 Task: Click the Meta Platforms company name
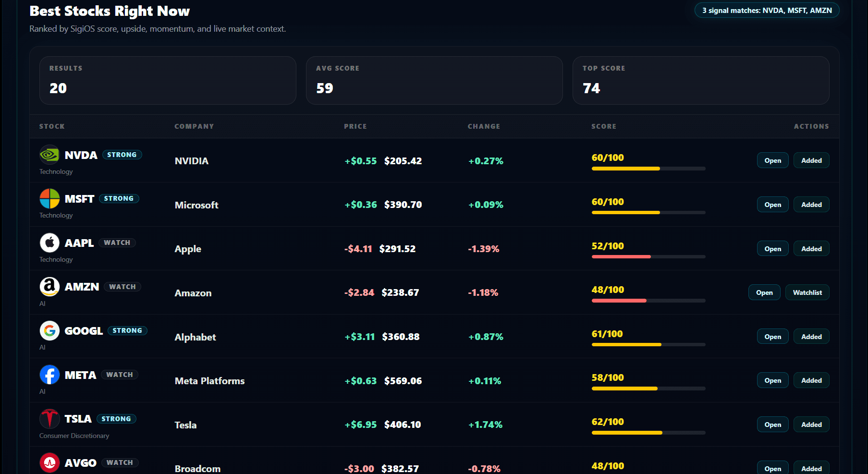pos(209,381)
